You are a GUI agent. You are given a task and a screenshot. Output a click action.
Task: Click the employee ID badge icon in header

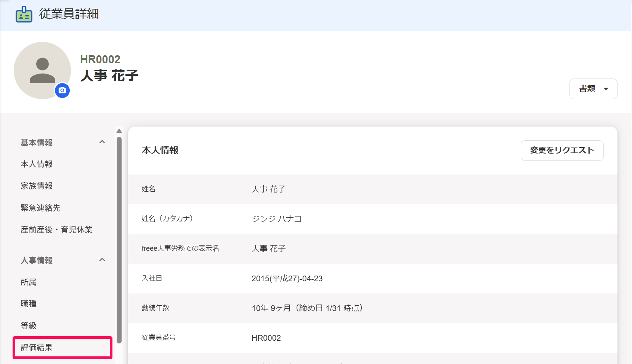[24, 14]
